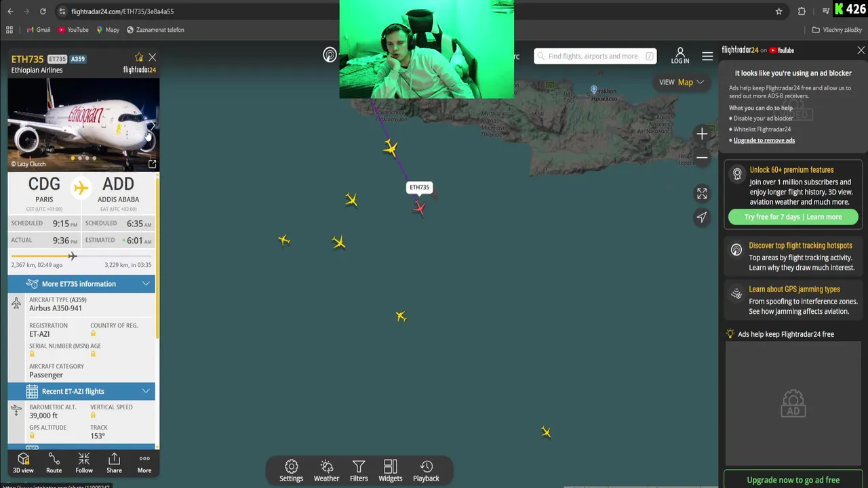The width and height of the screenshot is (868, 488).
Task: Add ETH735 to favorites with the star
Action: coord(139,58)
